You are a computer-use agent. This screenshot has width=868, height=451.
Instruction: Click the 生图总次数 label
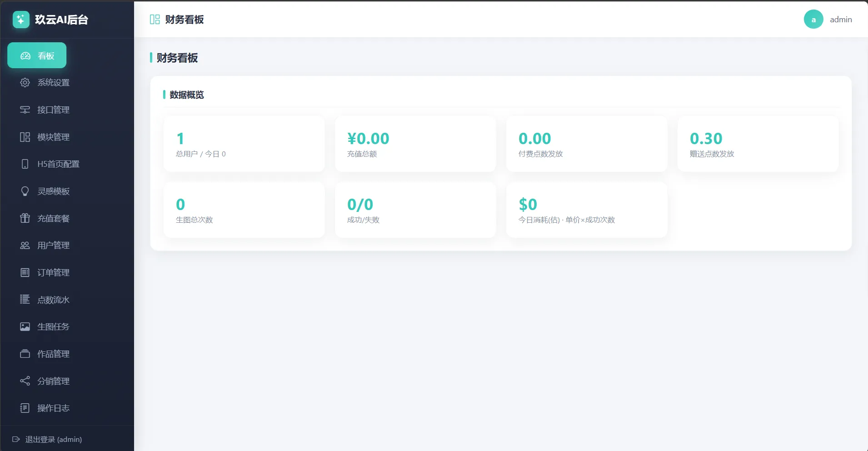[195, 220]
